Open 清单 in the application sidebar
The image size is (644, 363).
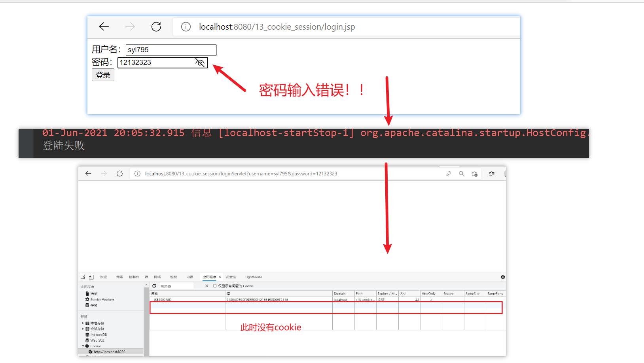[x=93, y=294]
